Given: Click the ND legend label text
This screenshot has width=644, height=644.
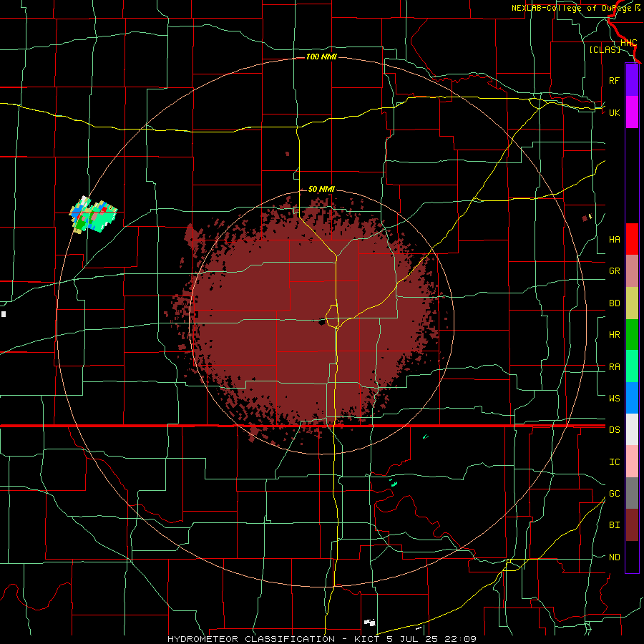Looking at the screenshot, I should coord(614,557).
